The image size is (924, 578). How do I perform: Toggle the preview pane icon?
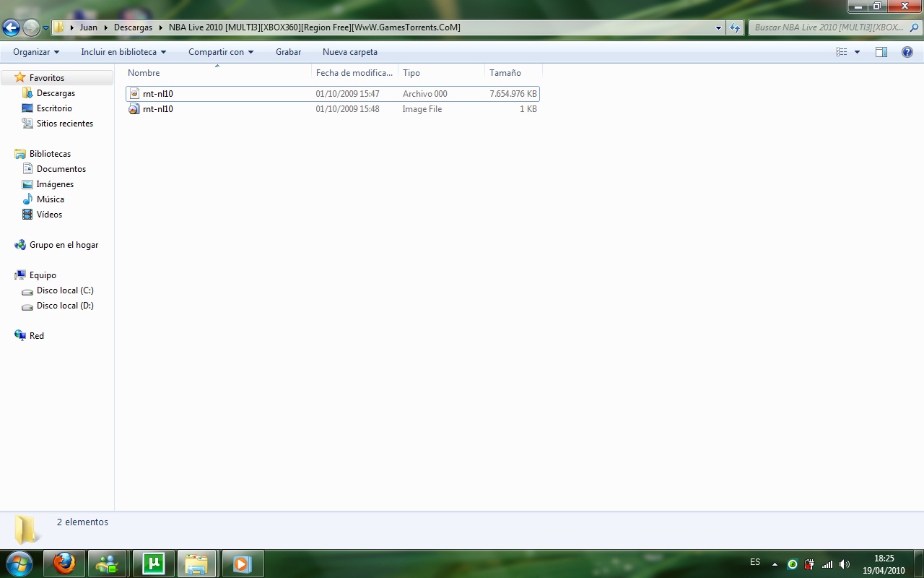click(x=881, y=52)
